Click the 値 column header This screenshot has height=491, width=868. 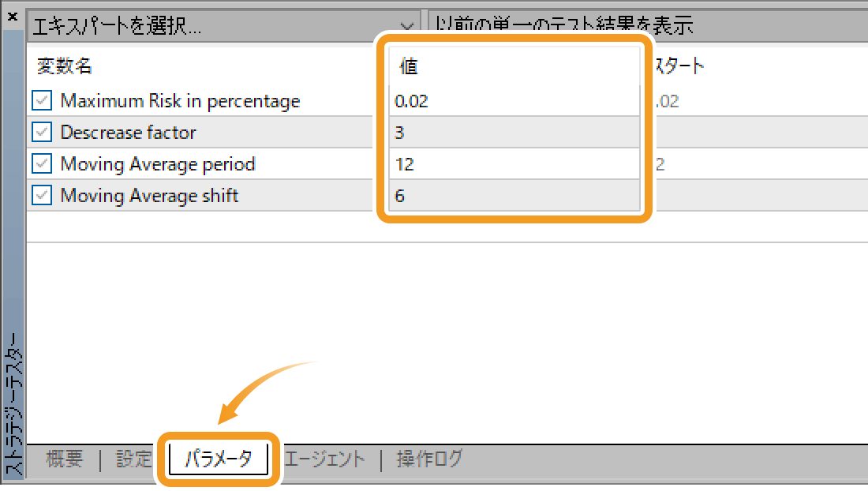point(409,66)
